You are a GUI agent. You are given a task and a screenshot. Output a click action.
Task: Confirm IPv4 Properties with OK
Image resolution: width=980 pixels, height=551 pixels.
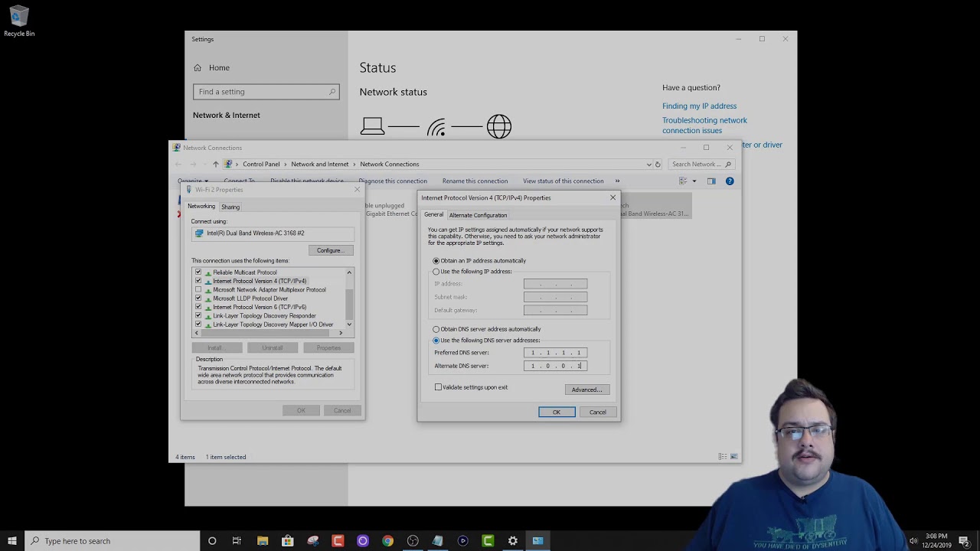pos(557,412)
